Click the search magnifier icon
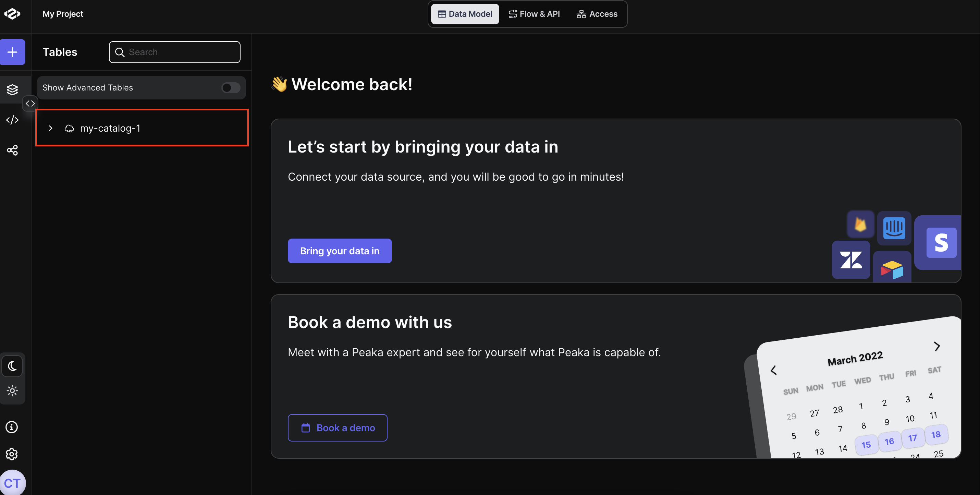 point(120,52)
